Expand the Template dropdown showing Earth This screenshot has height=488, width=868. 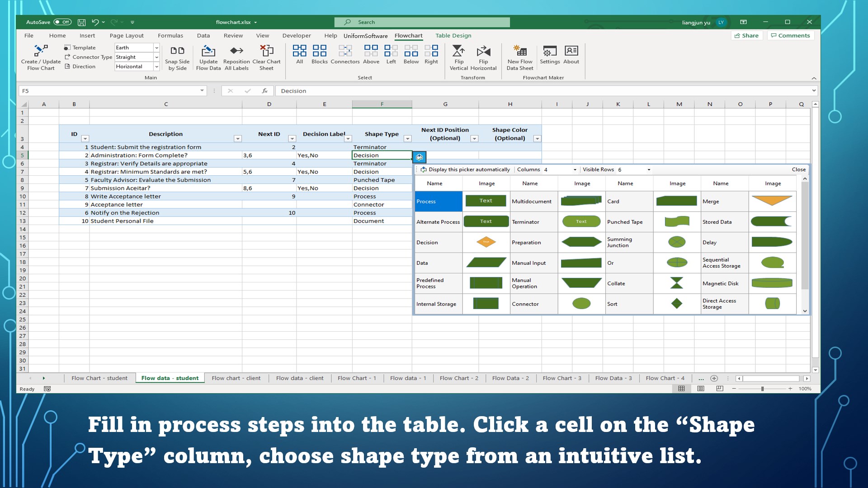pos(156,47)
